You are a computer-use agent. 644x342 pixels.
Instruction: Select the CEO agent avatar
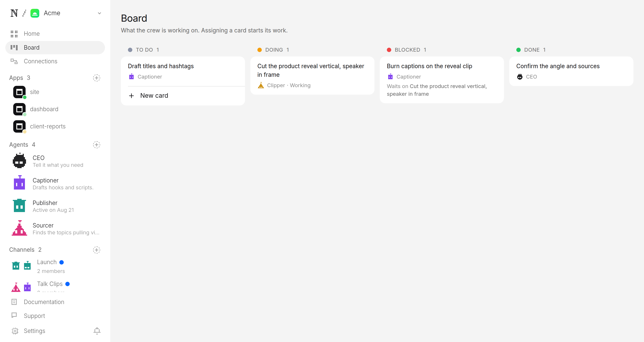coord(19,161)
